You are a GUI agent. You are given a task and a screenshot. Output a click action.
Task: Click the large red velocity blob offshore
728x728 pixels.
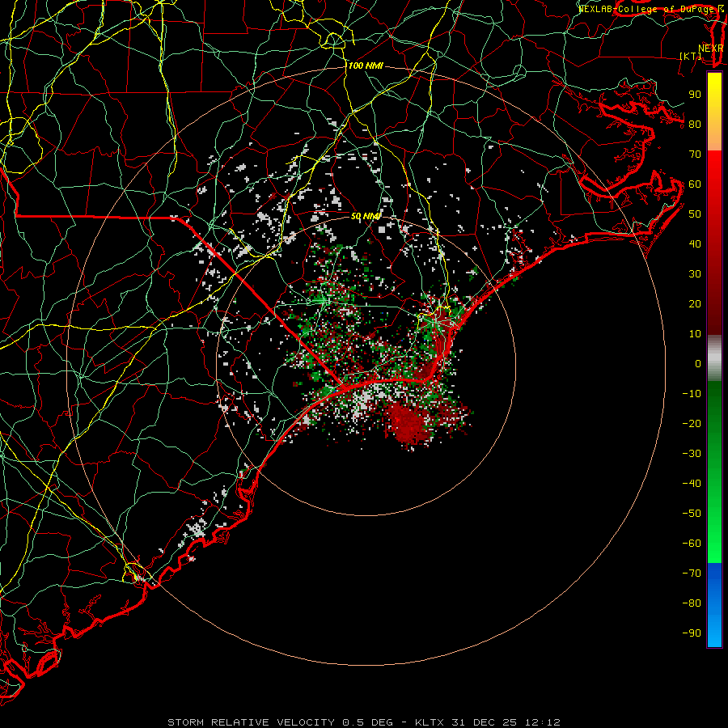[x=408, y=423]
